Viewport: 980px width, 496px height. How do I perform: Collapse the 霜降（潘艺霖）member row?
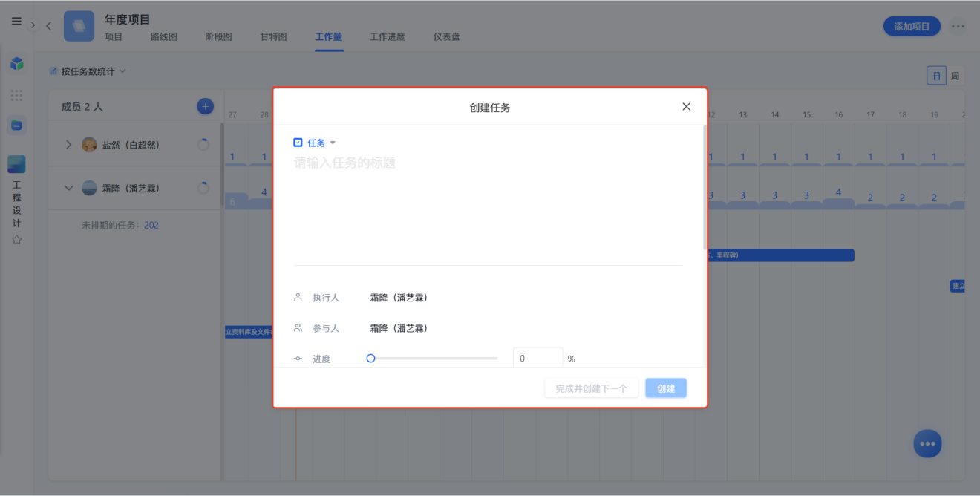point(69,188)
